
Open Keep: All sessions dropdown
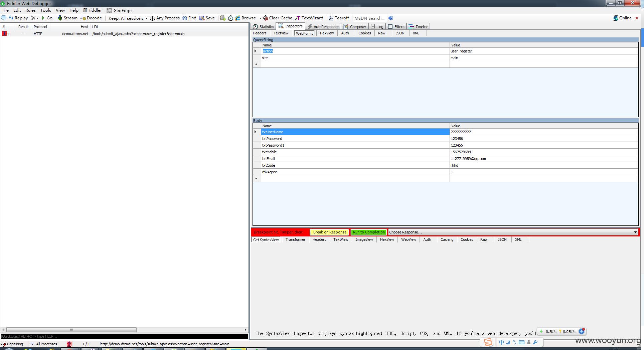click(x=128, y=18)
